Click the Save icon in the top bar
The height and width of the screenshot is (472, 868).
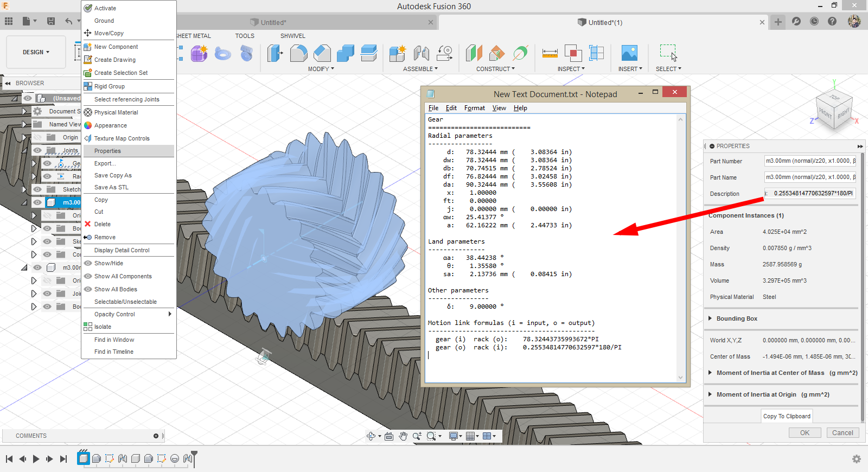point(51,21)
